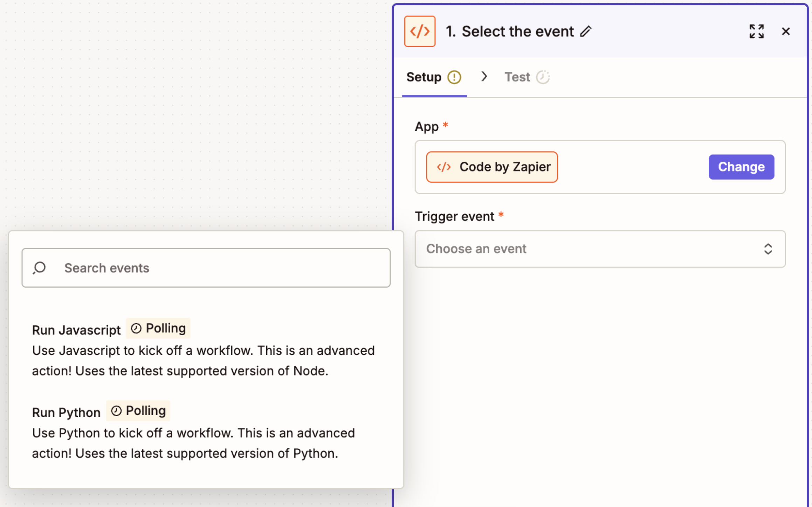
Task: Click the arrow between Setup and Test
Action: tap(484, 77)
